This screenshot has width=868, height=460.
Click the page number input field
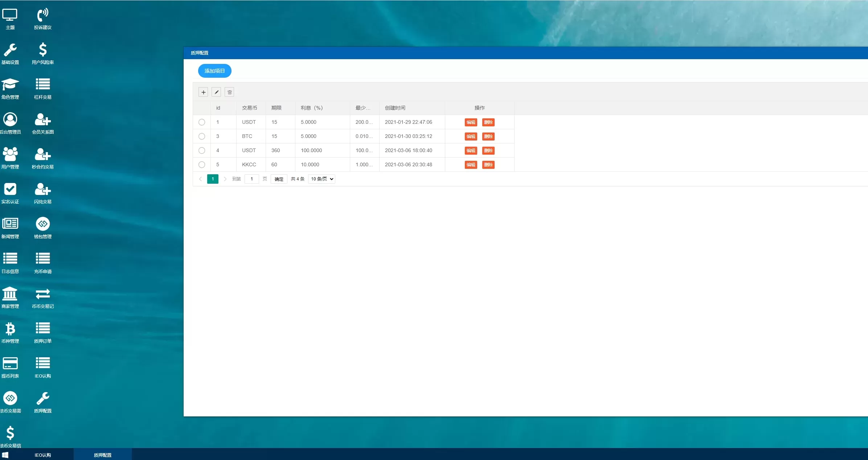click(251, 179)
